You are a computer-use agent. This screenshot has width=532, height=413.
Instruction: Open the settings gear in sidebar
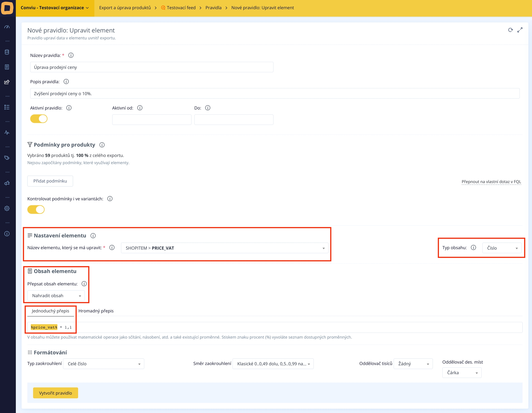pos(7,208)
